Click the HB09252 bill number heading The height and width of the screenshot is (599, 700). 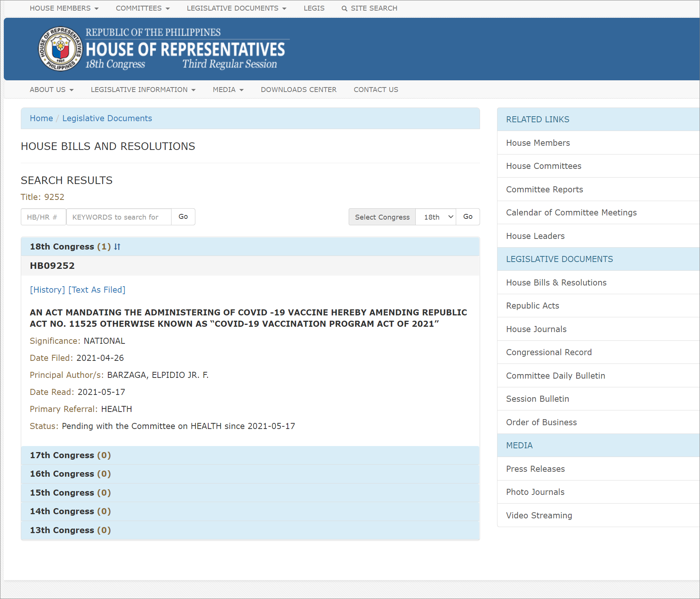point(52,266)
